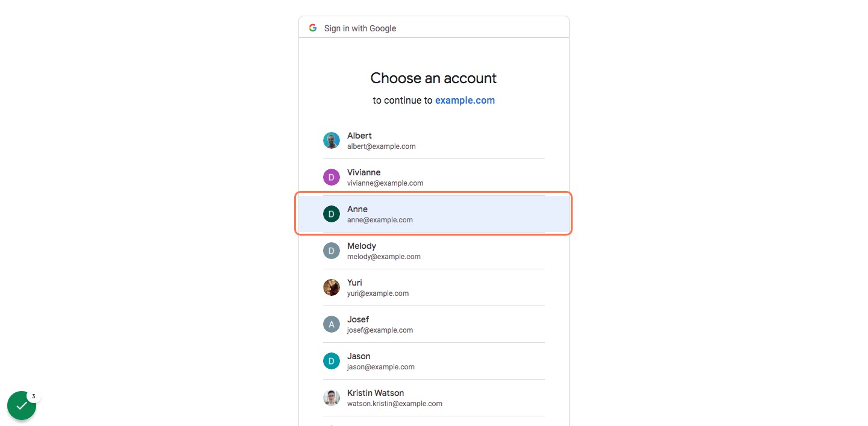Viewport: 868px width, 426px height.
Task: Choose the Yuri account name
Action: click(354, 283)
